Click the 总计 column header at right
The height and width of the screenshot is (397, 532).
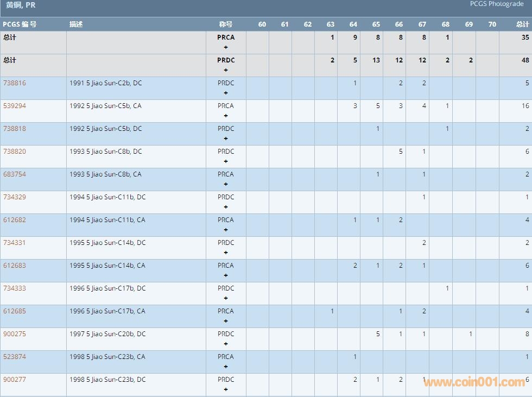[x=522, y=24]
